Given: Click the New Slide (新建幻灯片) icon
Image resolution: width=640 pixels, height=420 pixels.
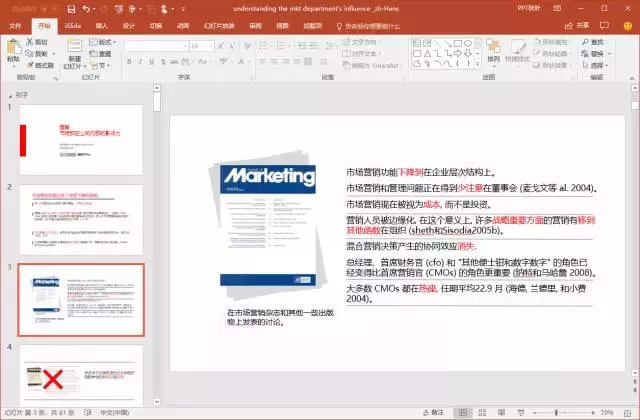Looking at the screenshot, I should (74, 46).
